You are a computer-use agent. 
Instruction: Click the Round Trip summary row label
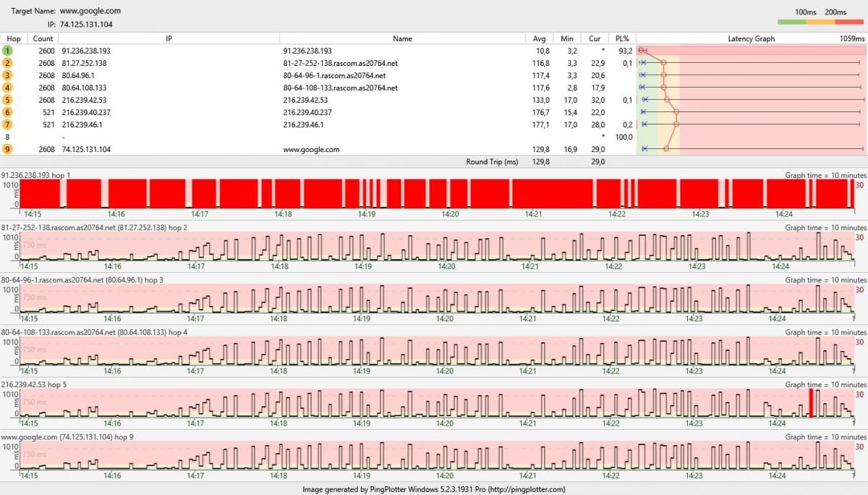pos(492,162)
